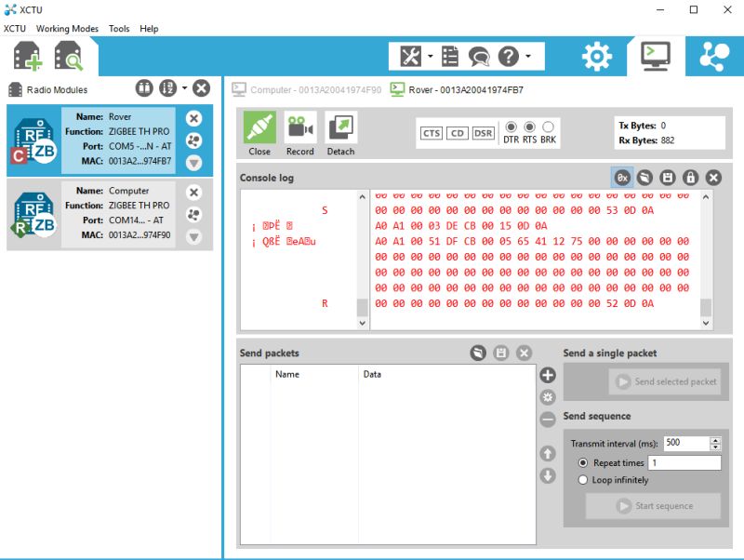Open tools wrench dropdown arrow
Image resolution: width=744 pixels, height=560 pixels.
click(431, 57)
